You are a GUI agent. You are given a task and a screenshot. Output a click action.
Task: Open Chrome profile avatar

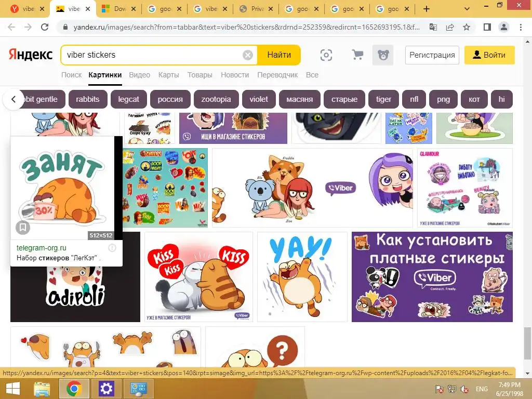(x=504, y=27)
